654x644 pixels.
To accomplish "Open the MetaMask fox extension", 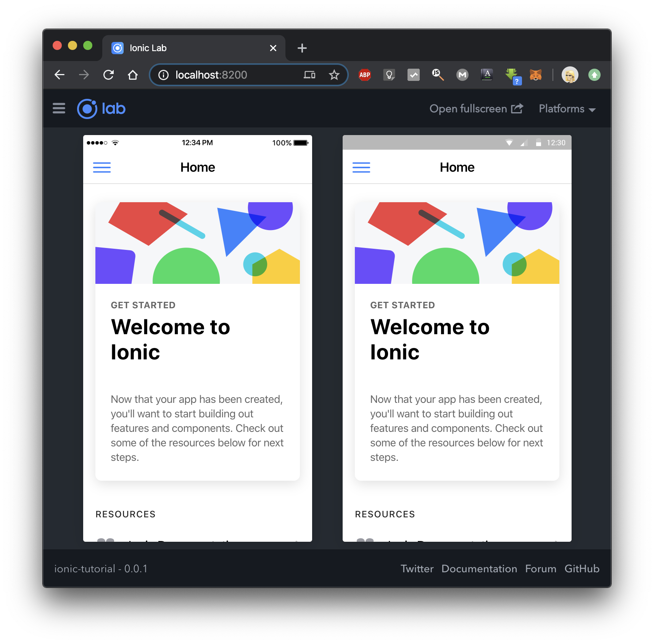I will click(x=536, y=75).
